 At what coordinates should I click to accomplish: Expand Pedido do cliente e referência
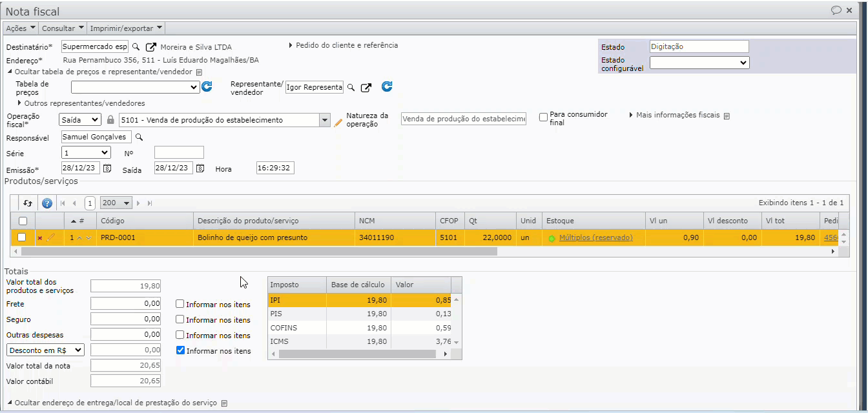343,45
